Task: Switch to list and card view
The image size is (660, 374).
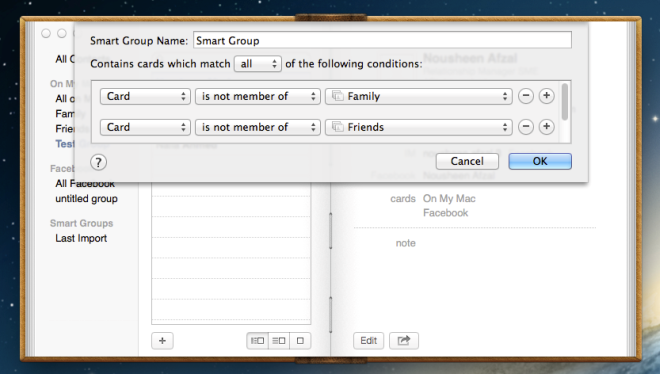Action: click(279, 341)
